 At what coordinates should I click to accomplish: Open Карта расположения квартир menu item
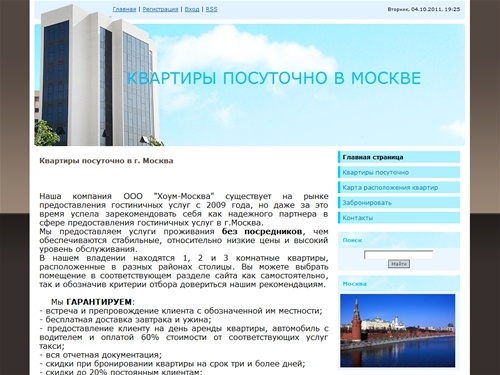399,187
